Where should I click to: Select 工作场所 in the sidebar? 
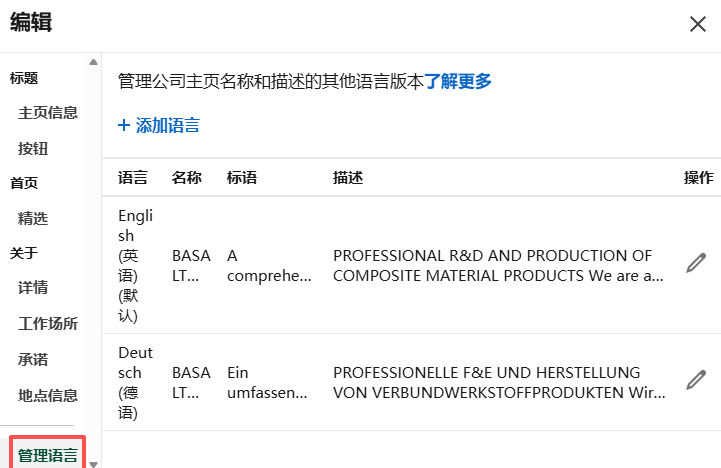(48, 324)
